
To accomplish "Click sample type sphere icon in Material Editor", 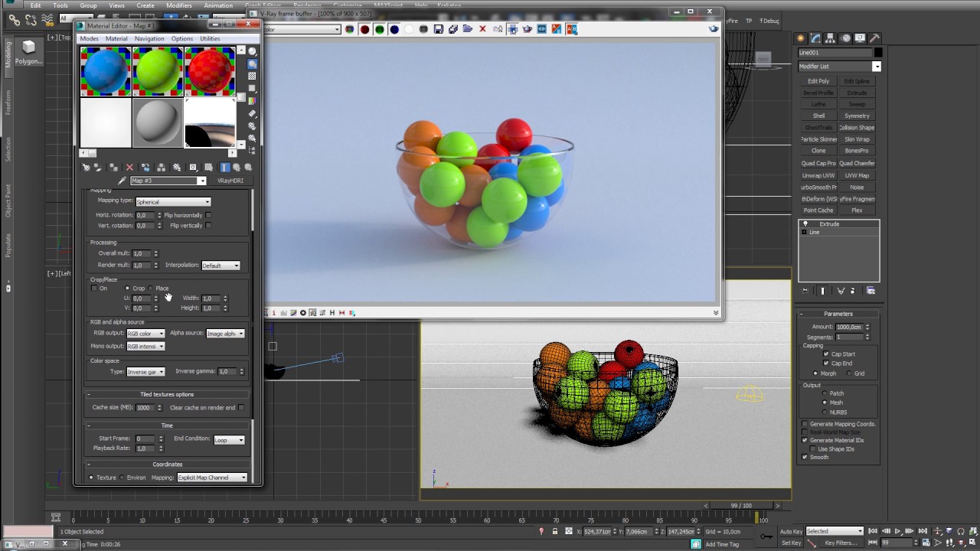I will [252, 51].
